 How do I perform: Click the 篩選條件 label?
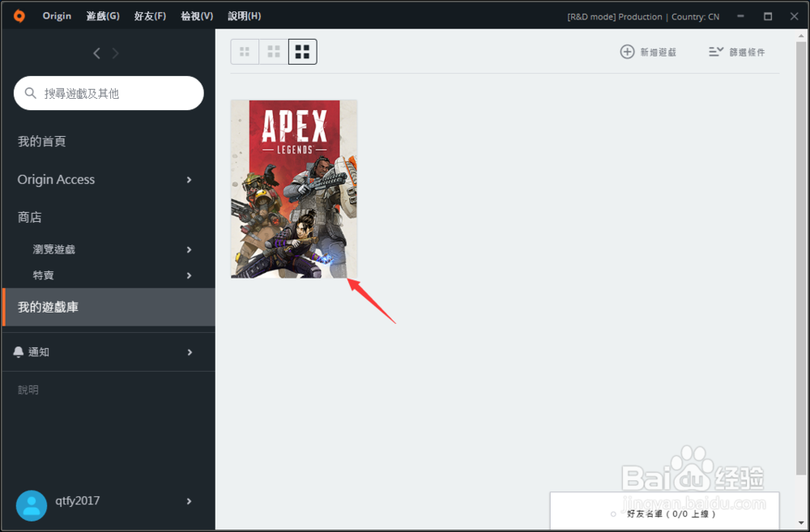coord(747,52)
